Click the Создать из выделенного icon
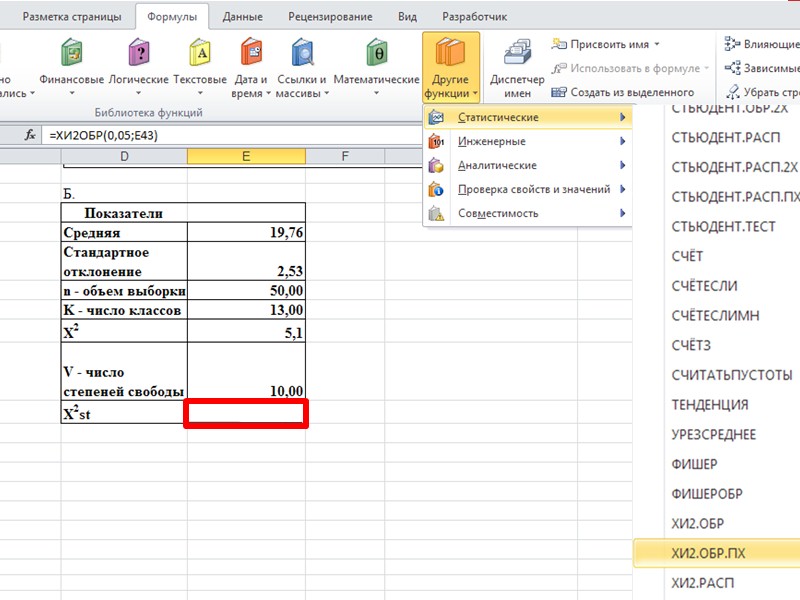800x600 pixels. click(559, 92)
